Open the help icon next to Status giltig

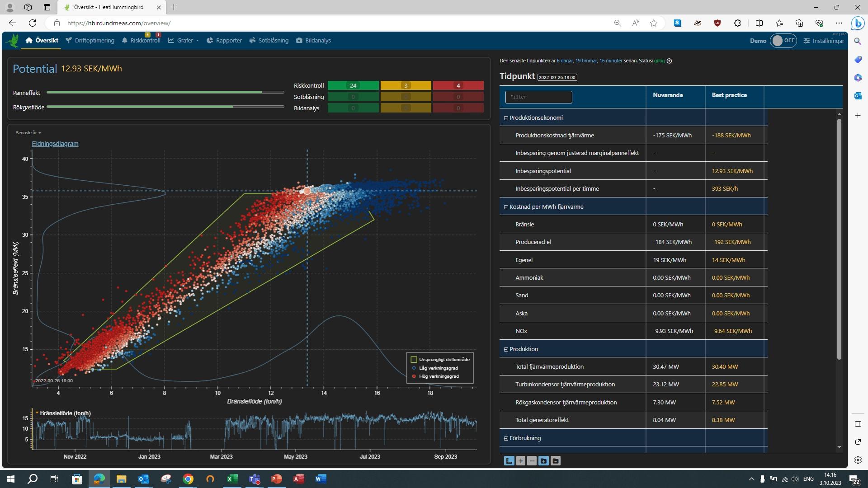tap(670, 61)
